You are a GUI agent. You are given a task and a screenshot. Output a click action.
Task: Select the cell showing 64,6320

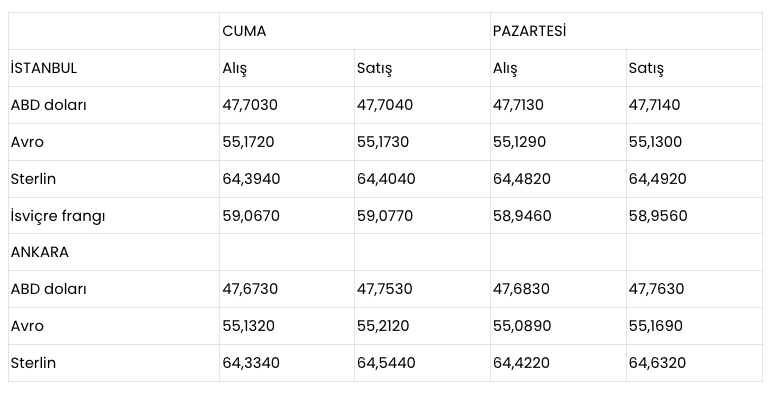click(657, 363)
